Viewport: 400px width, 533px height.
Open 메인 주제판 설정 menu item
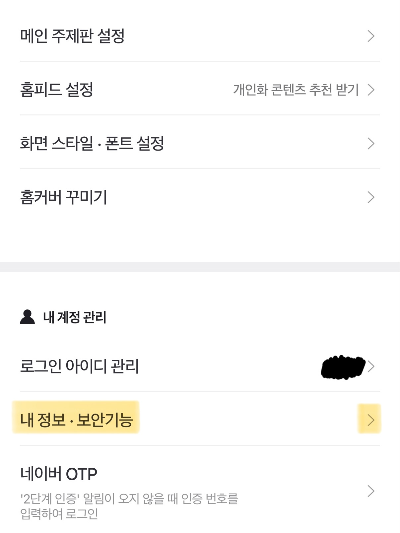point(200,36)
